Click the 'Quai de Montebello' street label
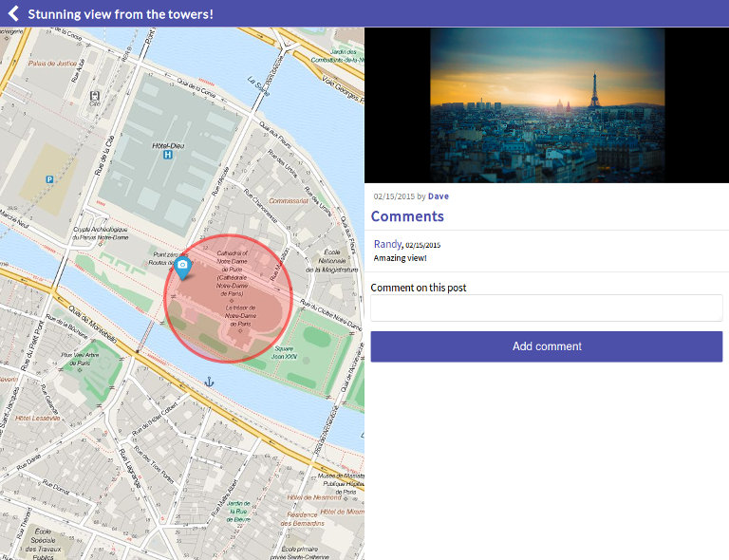 (x=93, y=325)
